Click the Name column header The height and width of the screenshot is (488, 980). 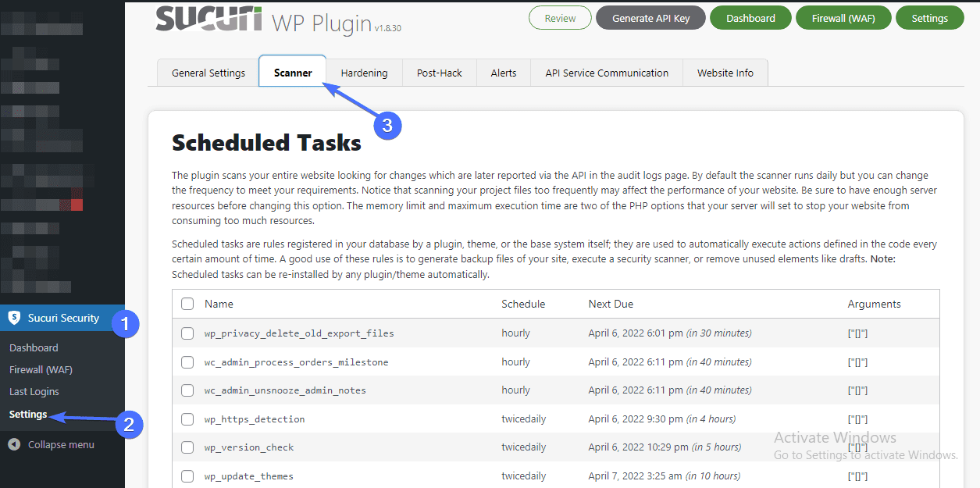(x=219, y=304)
